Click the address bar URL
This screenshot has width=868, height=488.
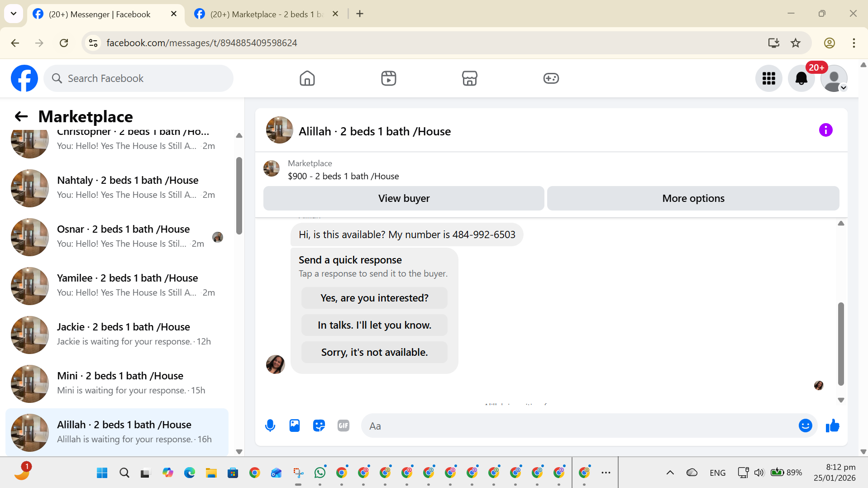(202, 43)
